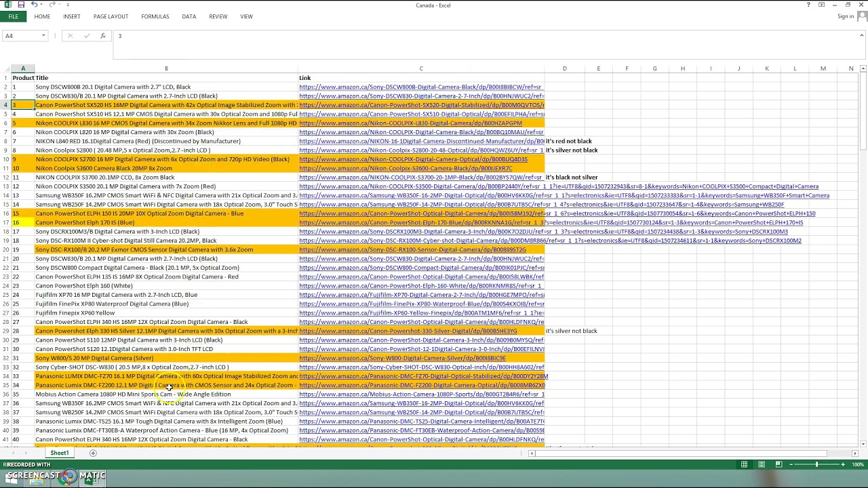Click the 100% zoom level
This screenshot has height=488, width=868.
pyautogui.click(x=858, y=464)
